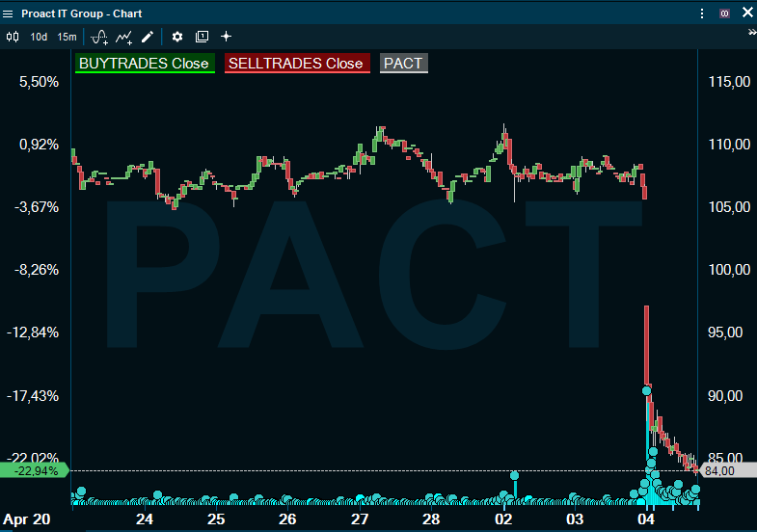
Task: Open the hamburger menu beside Proact IT Group
Action: pyautogui.click(x=8, y=13)
